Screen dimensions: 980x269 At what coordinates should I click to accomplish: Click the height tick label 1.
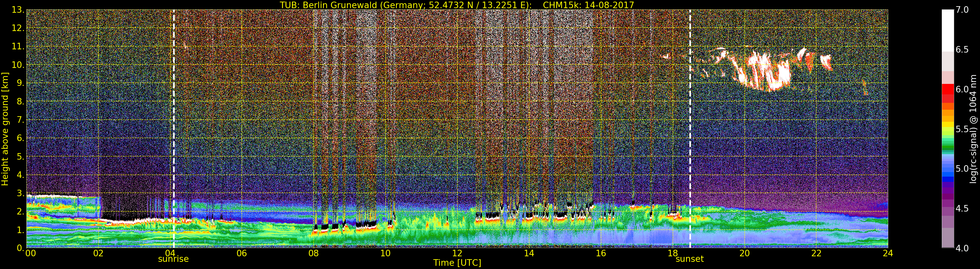pos(21,230)
